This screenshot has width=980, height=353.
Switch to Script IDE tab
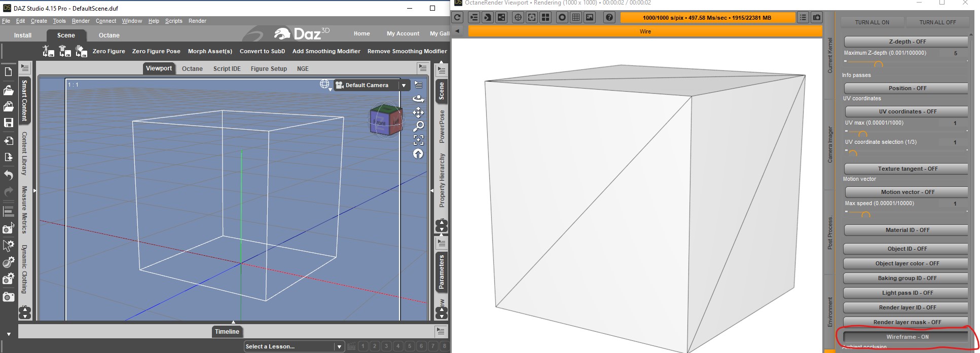(x=227, y=68)
